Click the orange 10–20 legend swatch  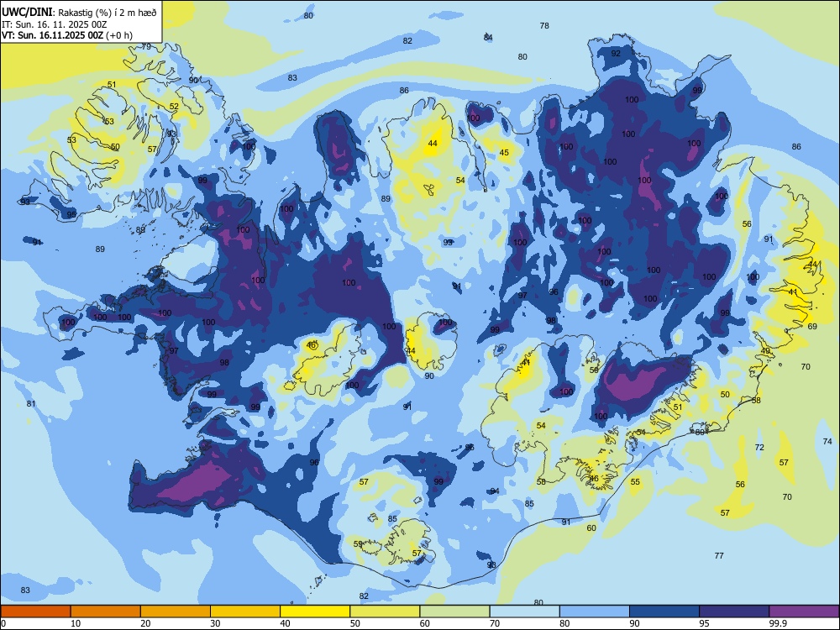pos(106,612)
